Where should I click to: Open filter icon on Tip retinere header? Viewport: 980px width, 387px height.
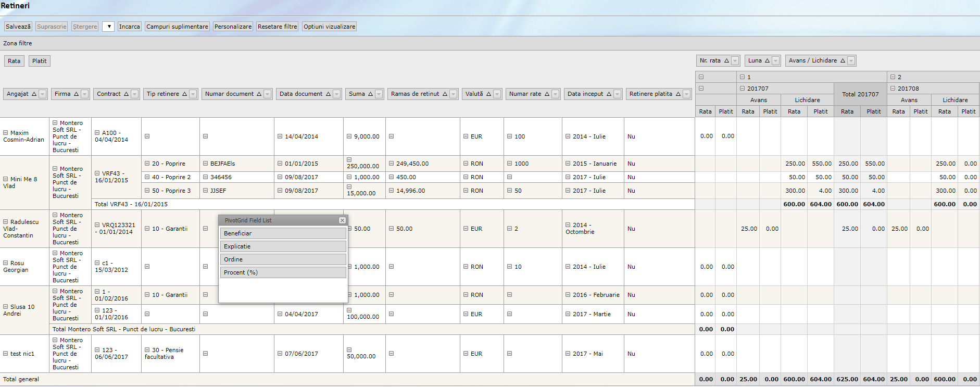coord(193,94)
